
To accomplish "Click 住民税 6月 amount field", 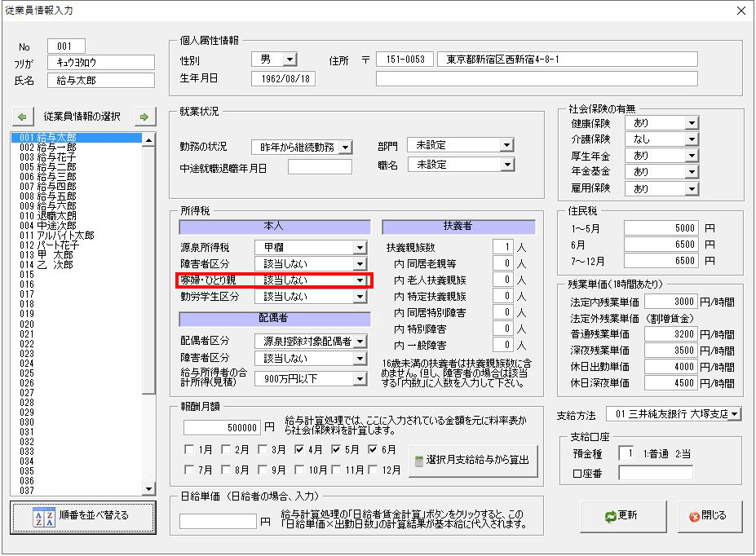I will click(661, 245).
